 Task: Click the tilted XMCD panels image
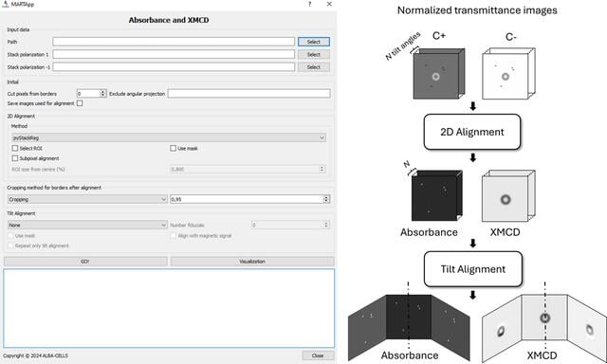click(544, 328)
